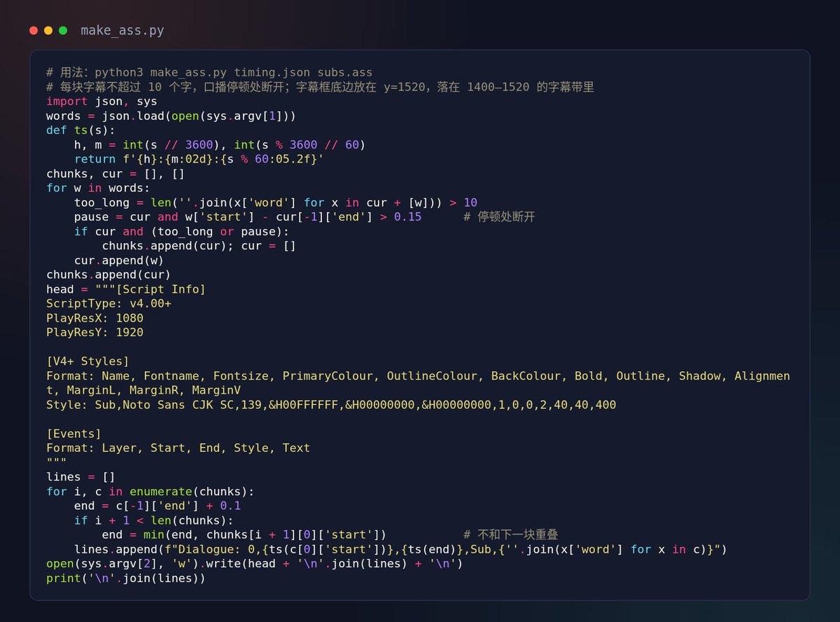Click the "ScriptType: v4.00+" line
Viewport: 840px width, 622px height.
click(x=108, y=303)
